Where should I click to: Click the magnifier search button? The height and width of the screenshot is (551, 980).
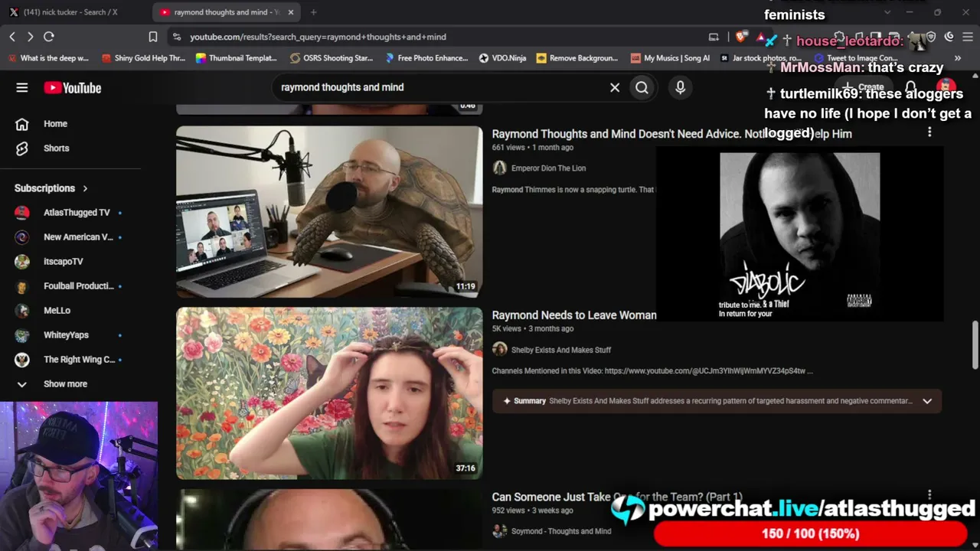642,87
